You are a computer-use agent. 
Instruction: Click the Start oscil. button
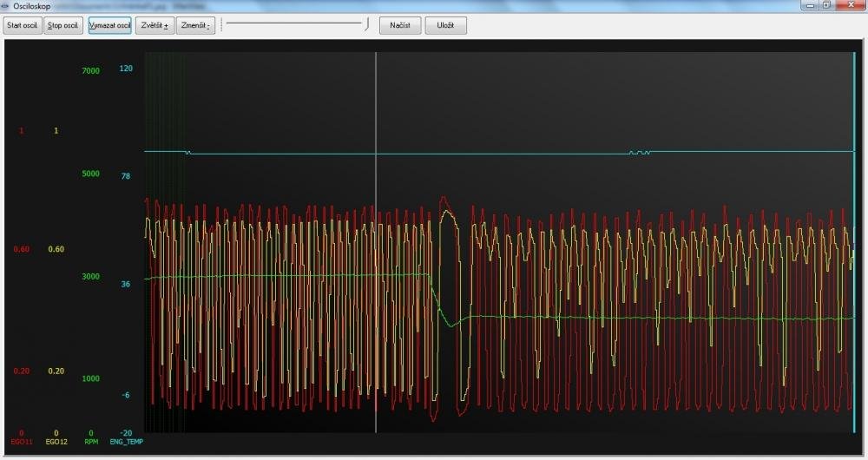23,25
